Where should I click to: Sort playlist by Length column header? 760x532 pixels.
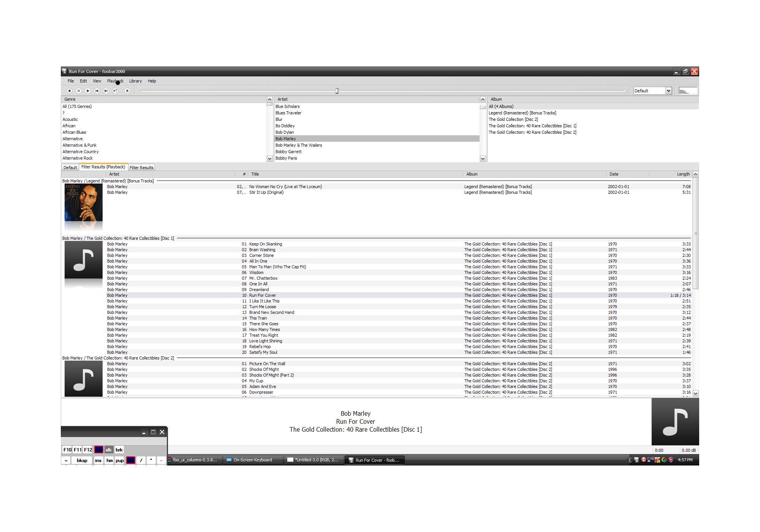(x=671, y=174)
